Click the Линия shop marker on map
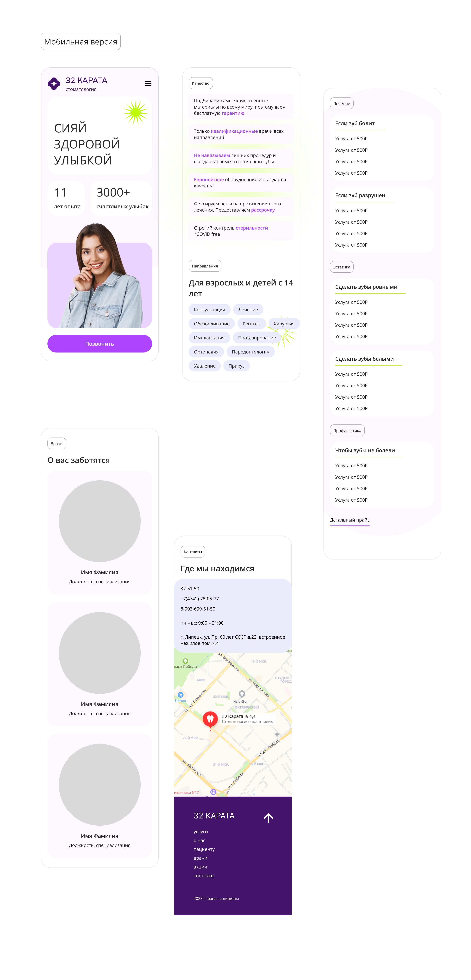The image size is (471, 980). [180, 695]
